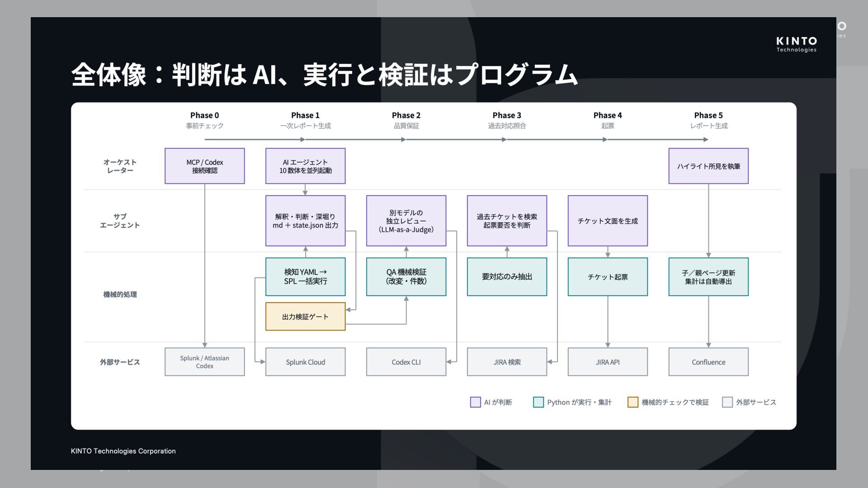The width and height of the screenshot is (868, 488).
Task: Select the '出力検証ゲート' yellow box
Action: click(306, 317)
